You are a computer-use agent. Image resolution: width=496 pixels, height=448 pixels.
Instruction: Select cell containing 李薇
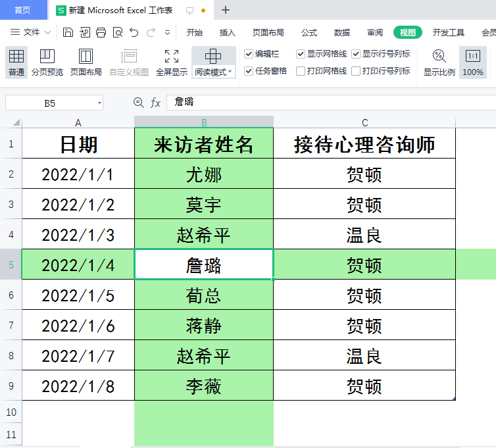(x=204, y=386)
